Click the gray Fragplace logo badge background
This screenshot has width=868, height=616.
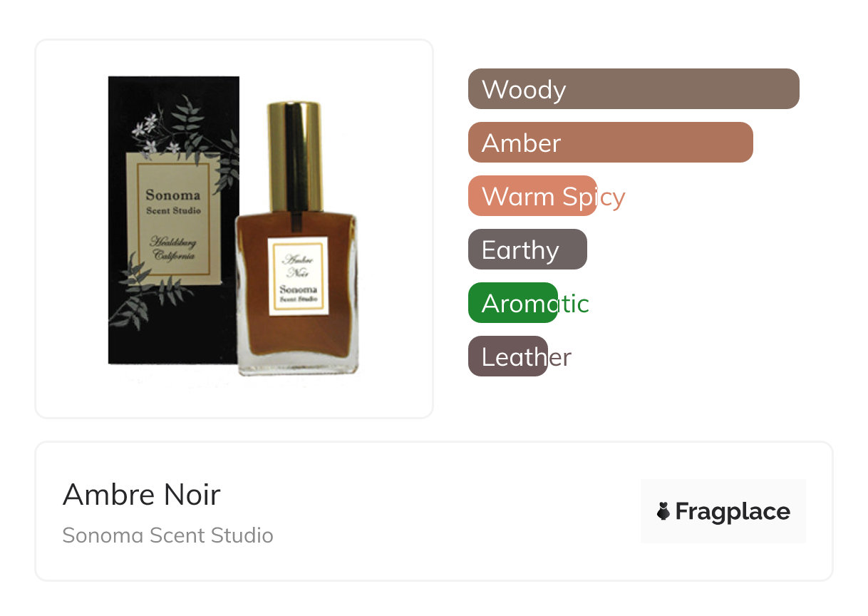pyautogui.click(x=723, y=511)
